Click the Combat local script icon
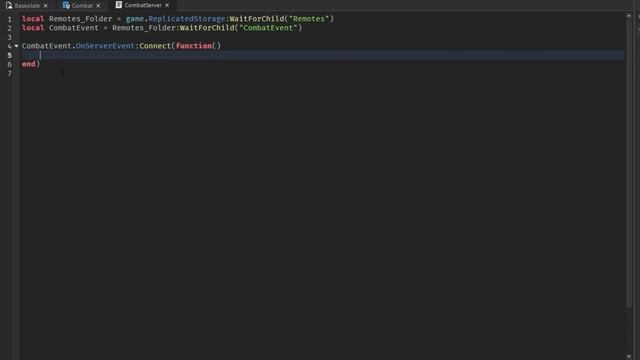 [66, 5]
